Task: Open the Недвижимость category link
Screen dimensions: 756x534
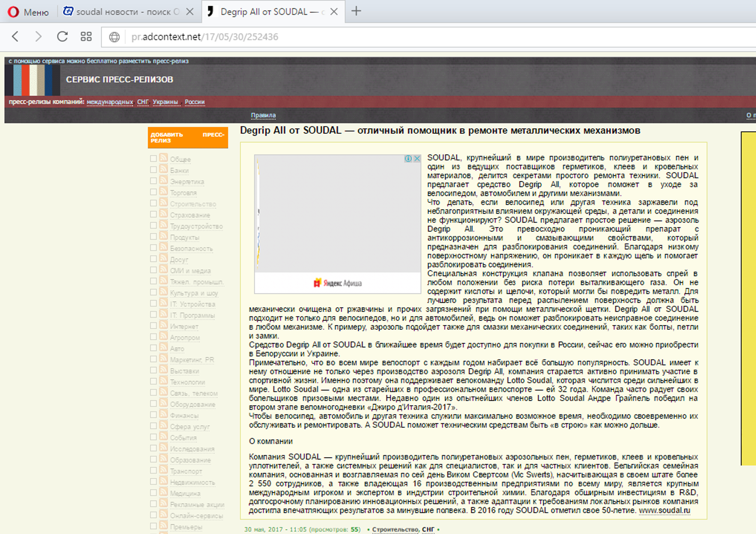Action: (x=192, y=483)
